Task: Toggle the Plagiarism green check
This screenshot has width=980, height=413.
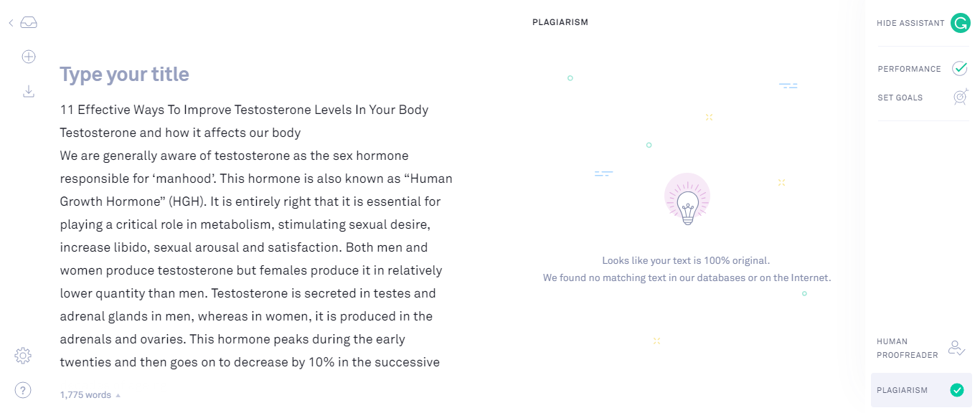Action: point(956,390)
